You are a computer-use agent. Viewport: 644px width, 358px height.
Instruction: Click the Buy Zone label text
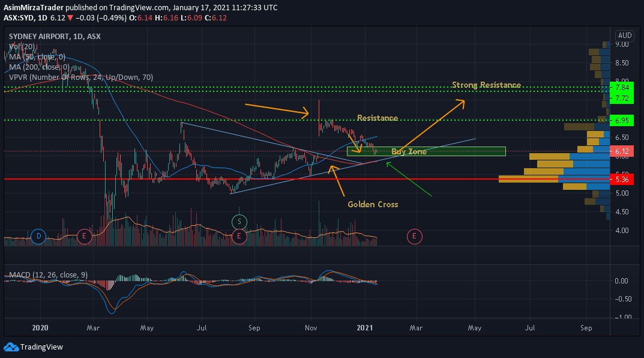[x=409, y=151]
